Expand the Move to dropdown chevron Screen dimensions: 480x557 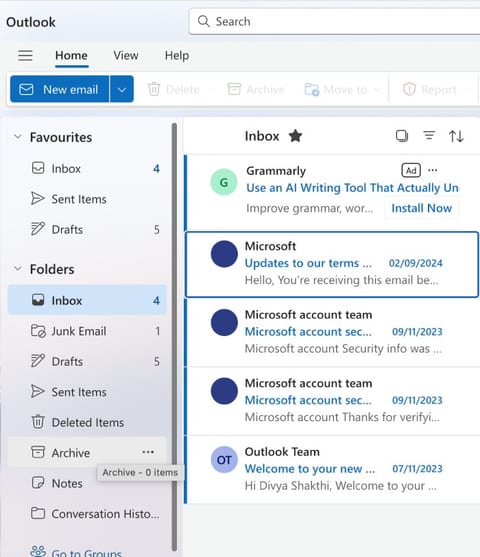[x=377, y=90]
